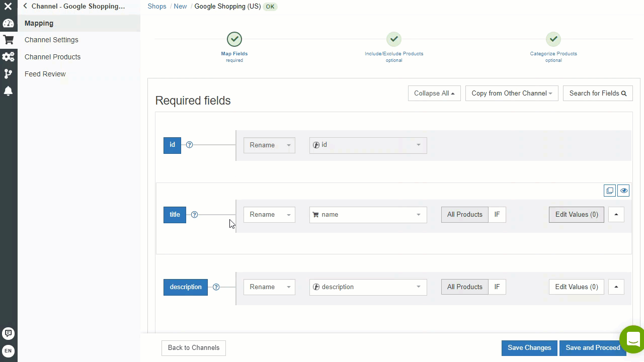Select All Products for description field
The width and height of the screenshot is (644, 362).
[464, 287]
